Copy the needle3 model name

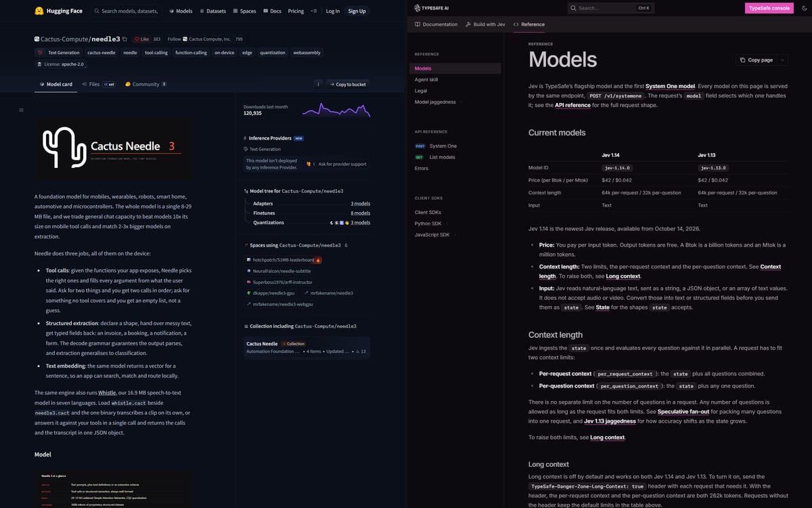125,39
